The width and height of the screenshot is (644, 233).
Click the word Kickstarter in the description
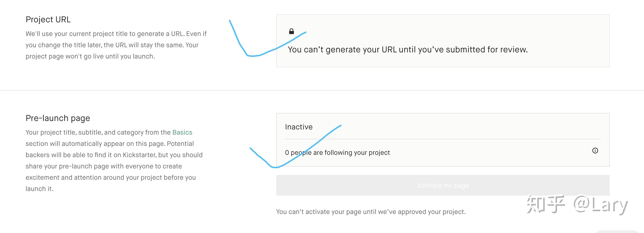coord(139,155)
